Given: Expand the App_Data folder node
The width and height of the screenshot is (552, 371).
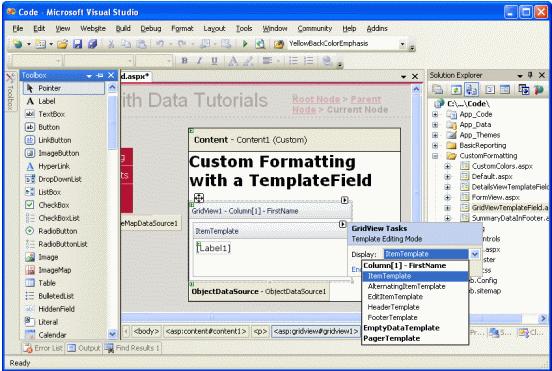Looking at the screenshot, I should coord(435,125).
